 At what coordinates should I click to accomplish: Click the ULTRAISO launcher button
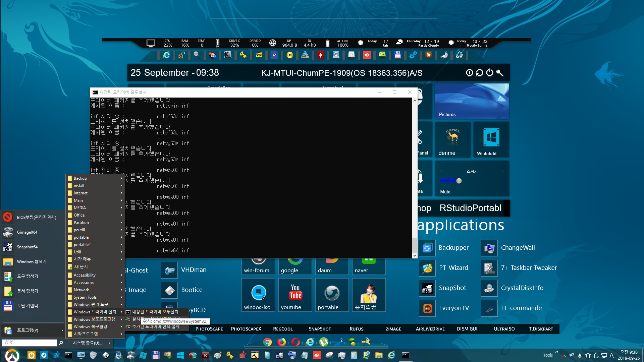point(504,329)
